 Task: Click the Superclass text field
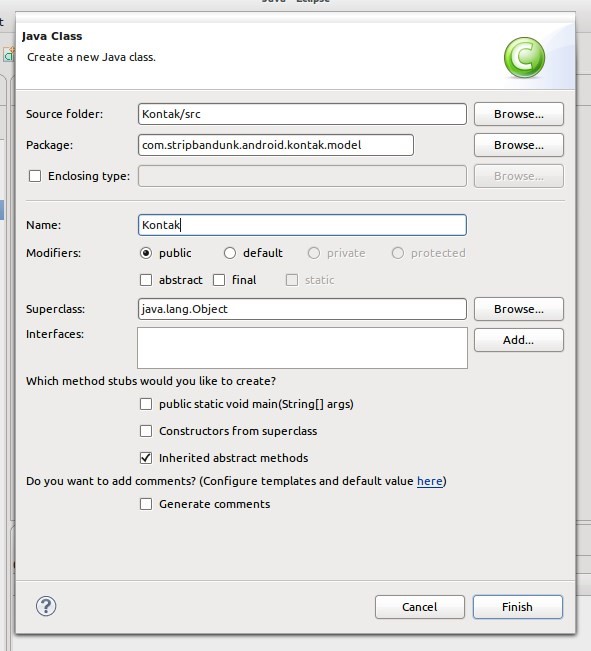[302, 309]
